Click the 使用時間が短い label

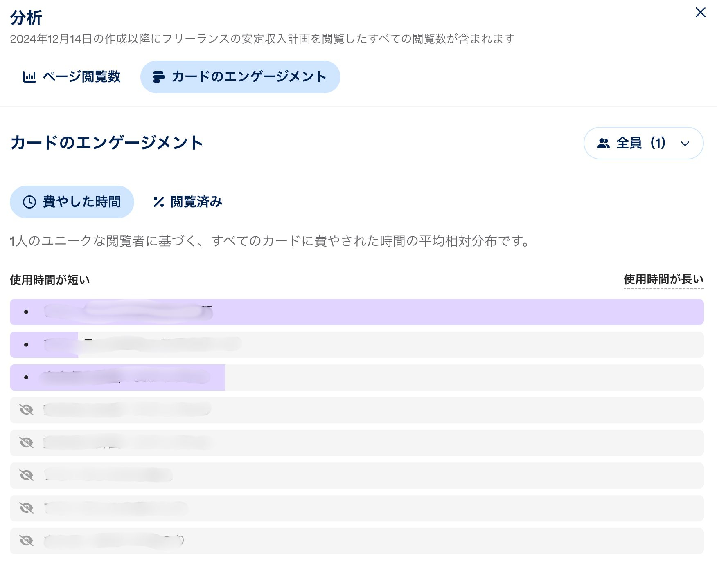pyautogui.click(x=50, y=280)
